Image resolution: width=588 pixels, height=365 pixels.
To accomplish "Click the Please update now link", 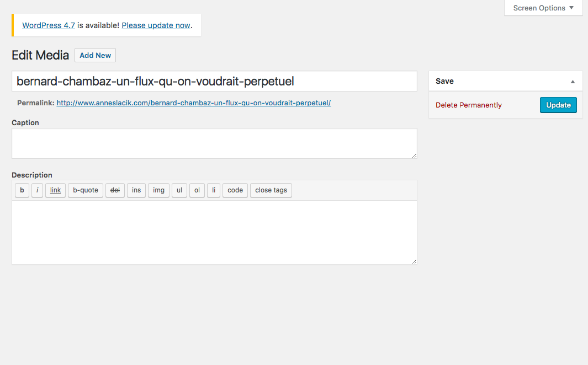I will [156, 26].
